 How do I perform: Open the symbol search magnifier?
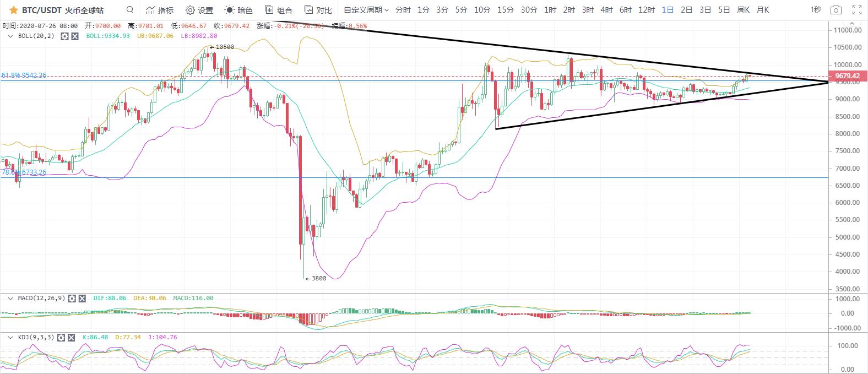[129, 9]
